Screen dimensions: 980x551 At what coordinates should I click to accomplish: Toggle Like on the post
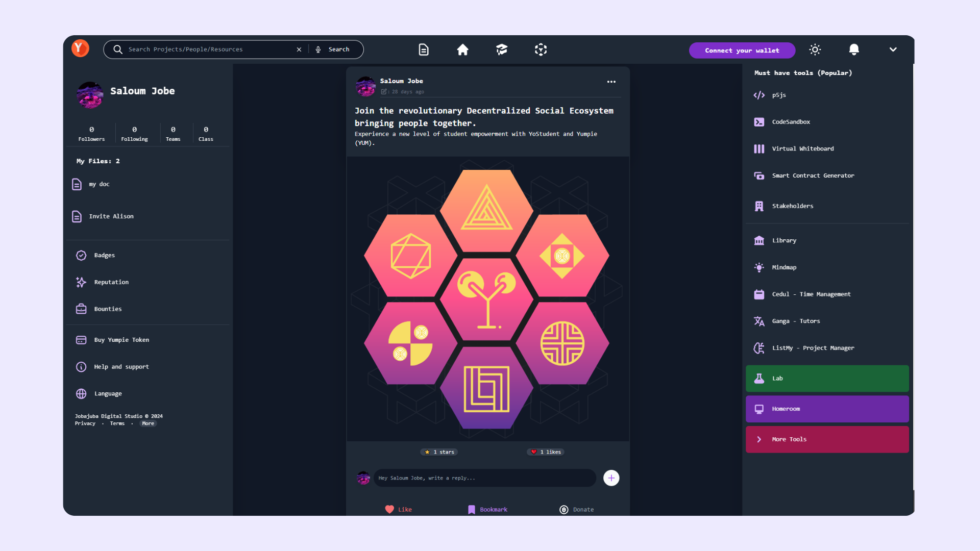click(399, 509)
